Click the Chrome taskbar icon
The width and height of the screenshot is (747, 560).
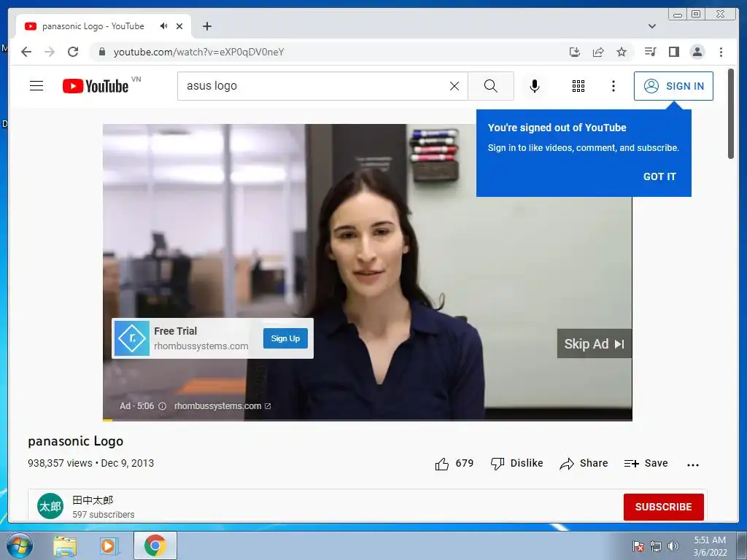(x=155, y=545)
